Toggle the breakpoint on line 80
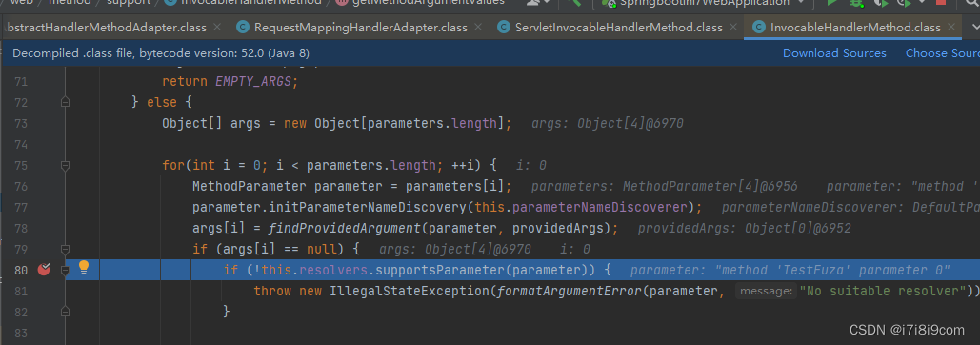This screenshot has width=980, height=345. tap(44, 270)
